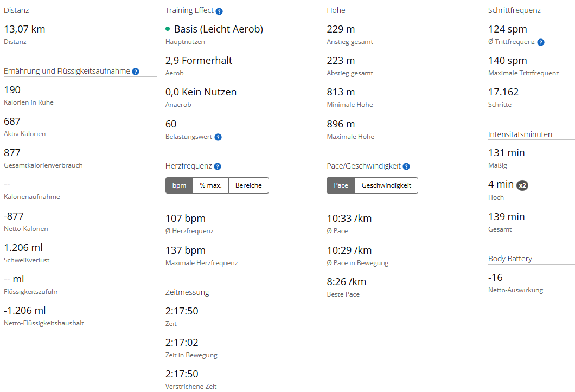Click the Body Battery section heading

click(510, 259)
